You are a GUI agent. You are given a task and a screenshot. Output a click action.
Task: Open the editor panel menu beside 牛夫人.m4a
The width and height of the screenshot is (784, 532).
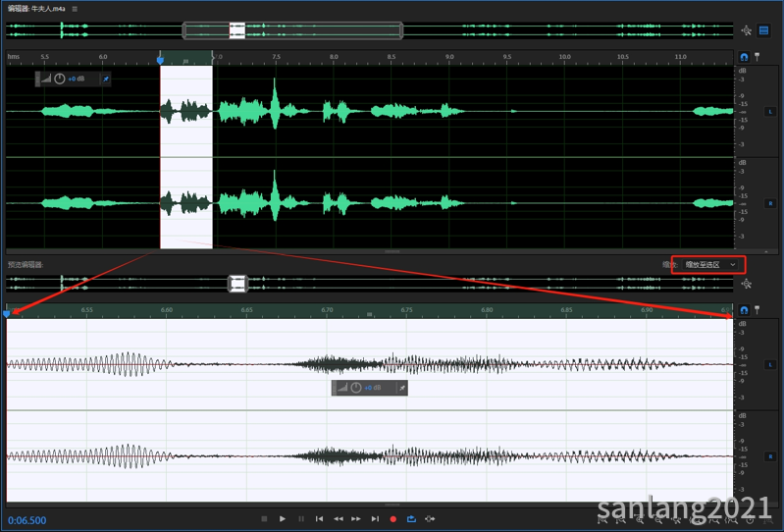click(75, 8)
